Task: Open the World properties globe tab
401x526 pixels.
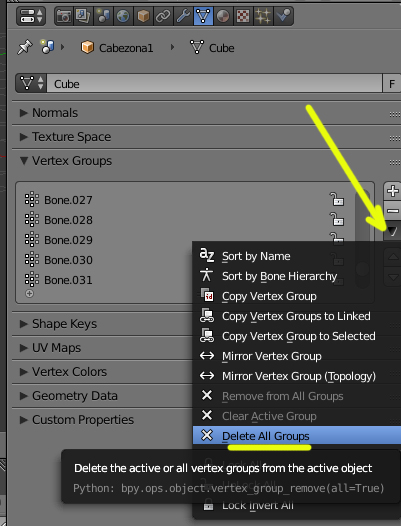Action: click(123, 16)
